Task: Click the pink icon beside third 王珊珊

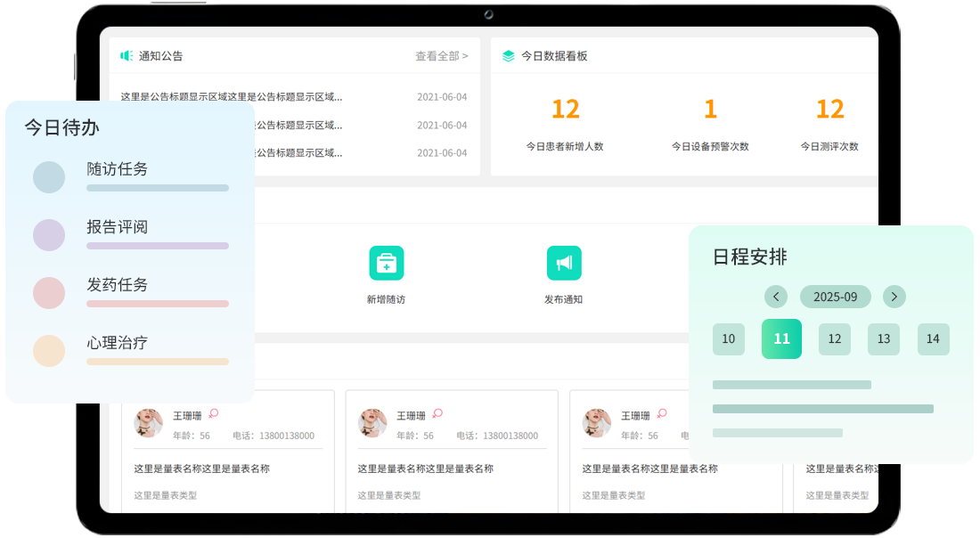Action: (661, 414)
